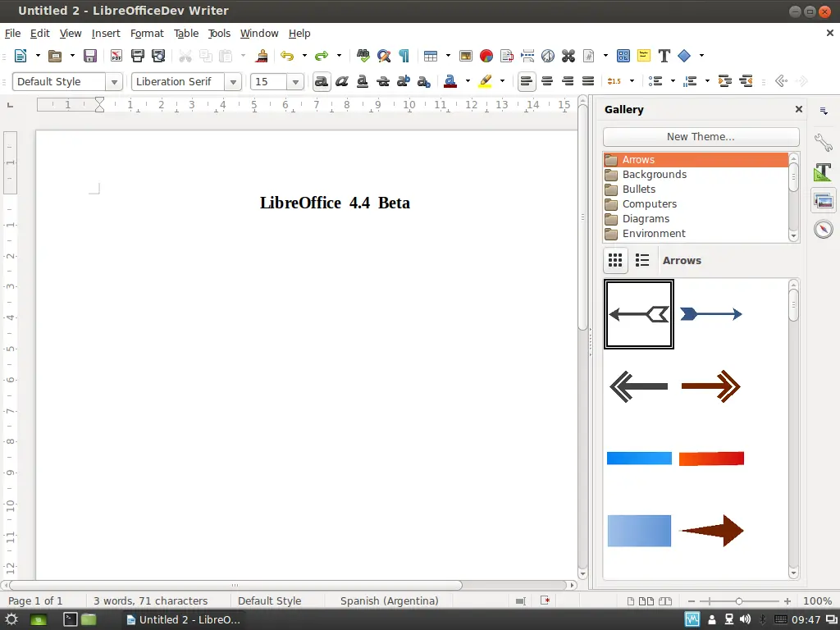Toggle strikethrough formatting
The height and width of the screenshot is (630, 840).
pyautogui.click(x=383, y=81)
